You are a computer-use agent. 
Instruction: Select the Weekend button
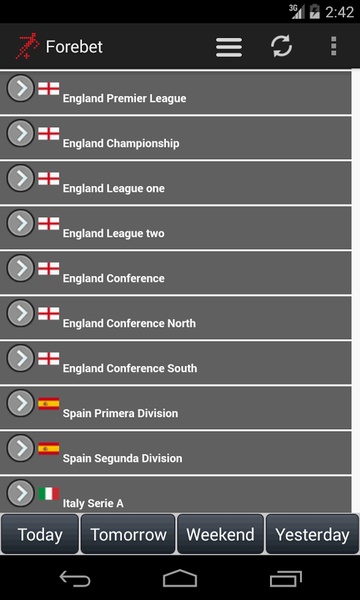pos(220,534)
